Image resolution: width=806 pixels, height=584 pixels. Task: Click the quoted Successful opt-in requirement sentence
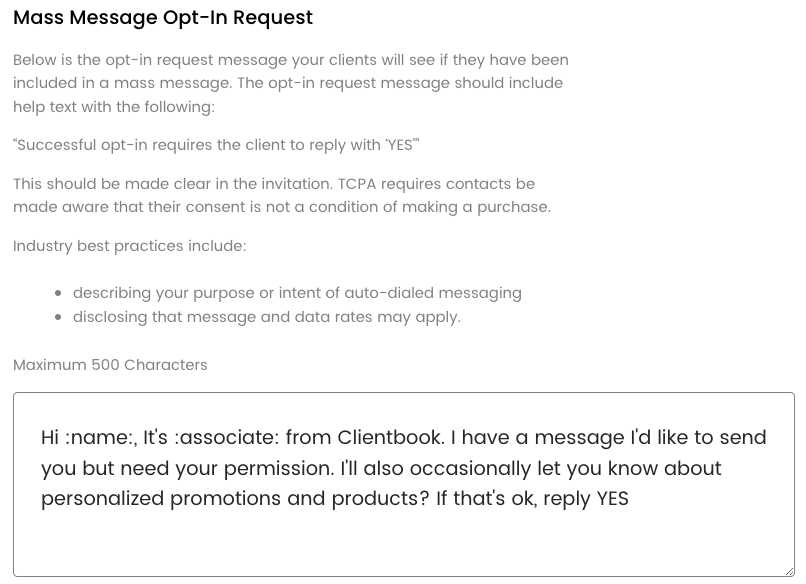pos(216,145)
